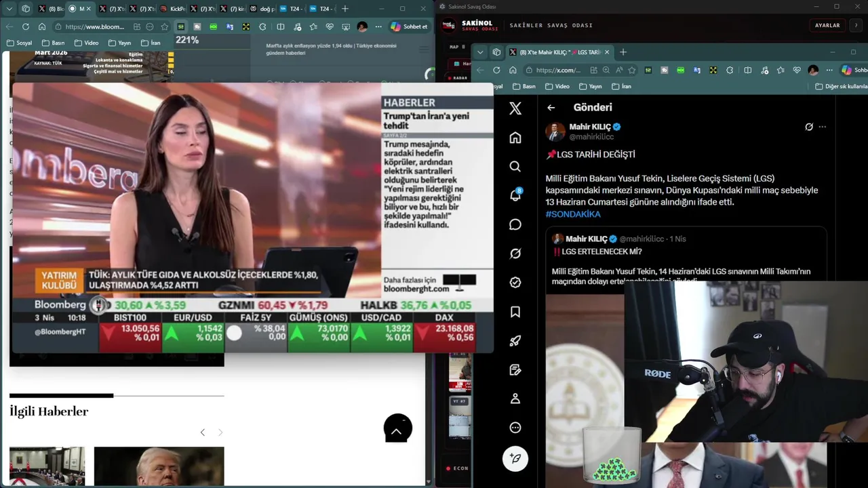Click the ECON label in Sakinol app
The height and width of the screenshot is (488, 868).
coord(460,468)
